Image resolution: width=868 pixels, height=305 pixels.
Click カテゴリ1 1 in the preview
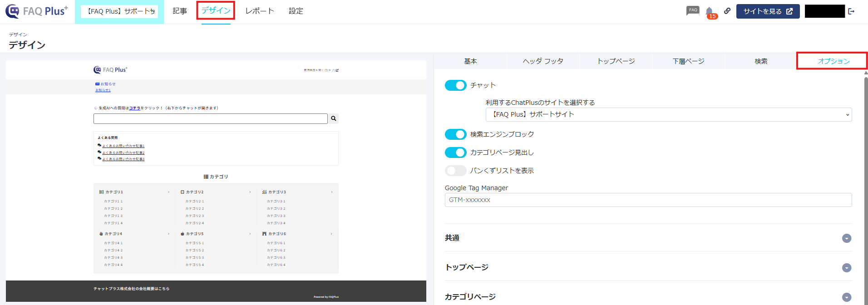(x=113, y=201)
